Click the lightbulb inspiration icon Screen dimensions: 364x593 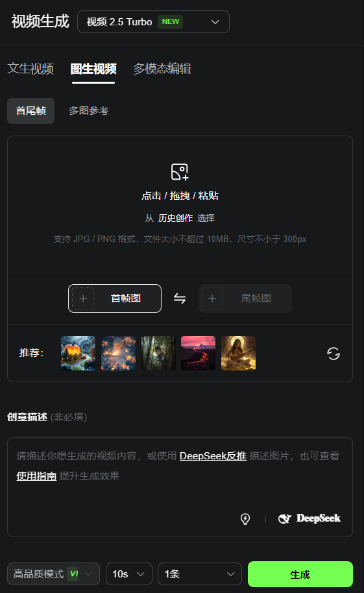point(245,518)
